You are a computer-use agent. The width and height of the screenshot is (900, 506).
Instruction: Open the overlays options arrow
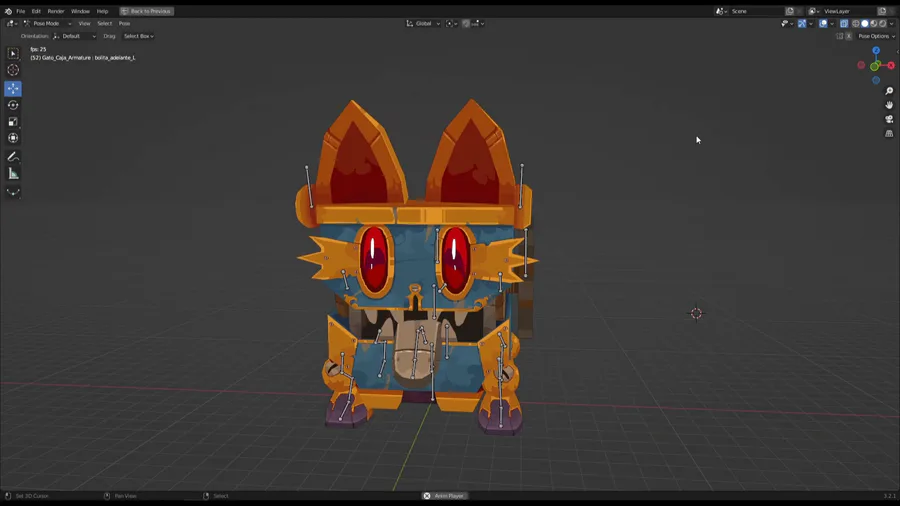pos(832,24)
